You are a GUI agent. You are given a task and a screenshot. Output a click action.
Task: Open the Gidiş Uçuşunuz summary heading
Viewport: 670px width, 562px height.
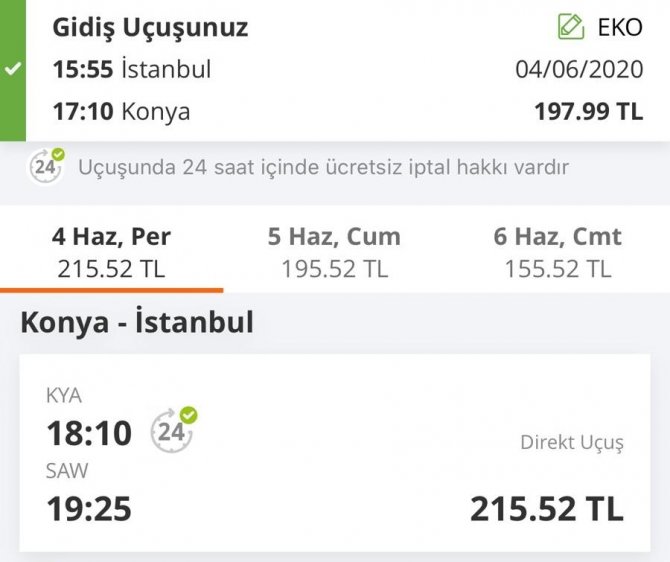pos(150,27)
